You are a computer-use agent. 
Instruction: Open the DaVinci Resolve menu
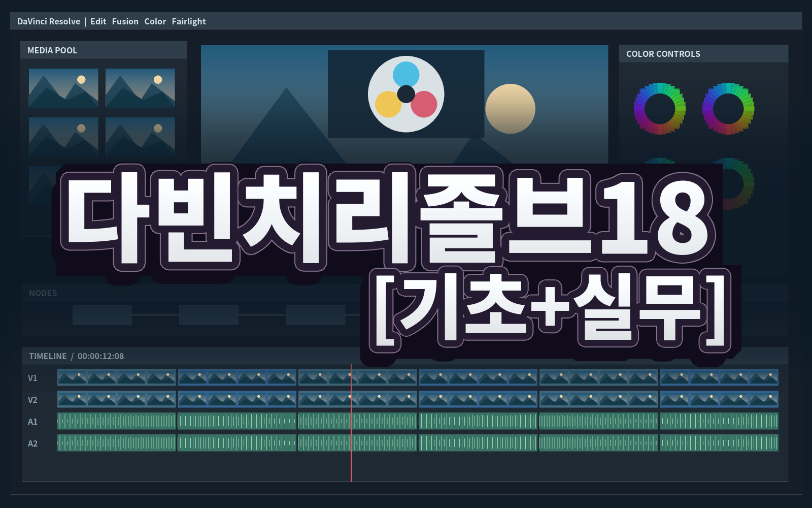tap(49, 21)
